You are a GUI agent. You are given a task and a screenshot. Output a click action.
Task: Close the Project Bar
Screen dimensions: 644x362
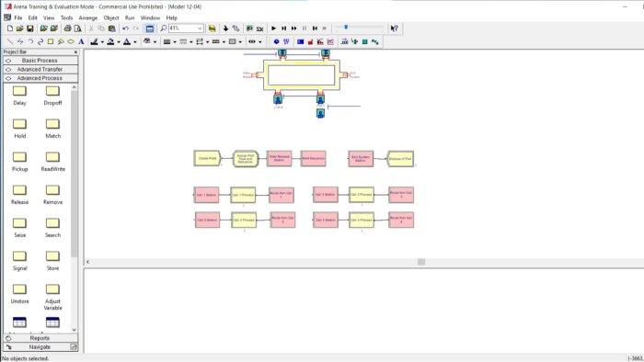tap(75, 52)
